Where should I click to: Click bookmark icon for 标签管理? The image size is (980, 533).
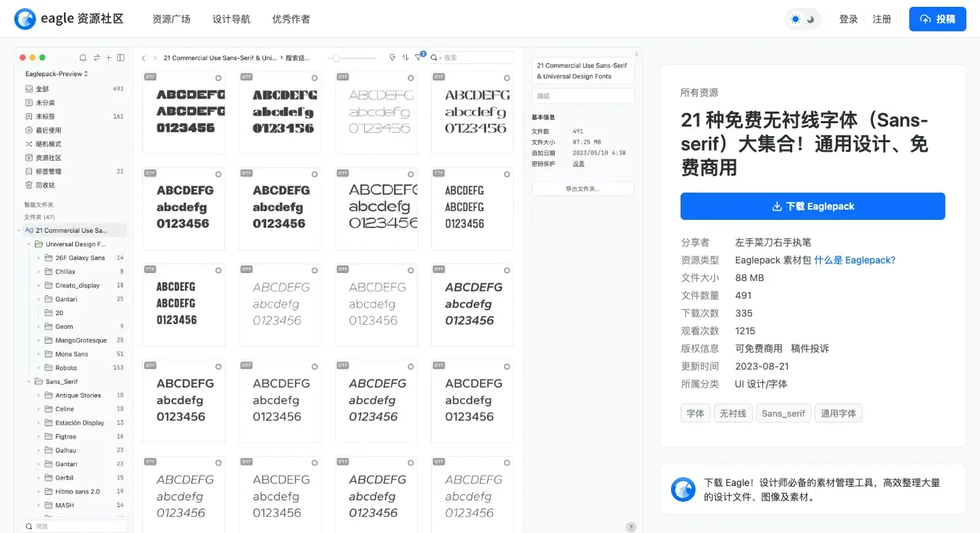29,171
